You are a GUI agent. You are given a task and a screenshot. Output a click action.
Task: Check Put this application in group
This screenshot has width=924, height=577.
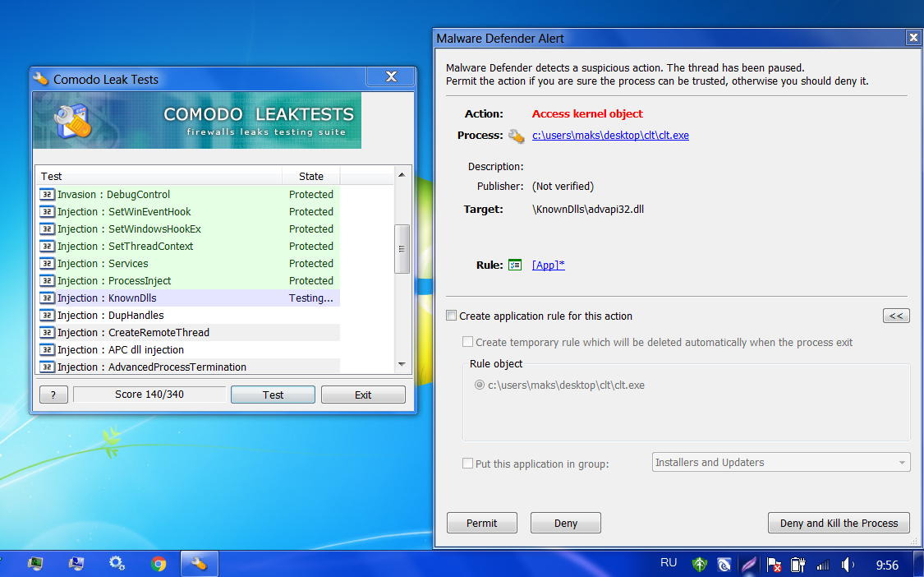tap(468, 464)
